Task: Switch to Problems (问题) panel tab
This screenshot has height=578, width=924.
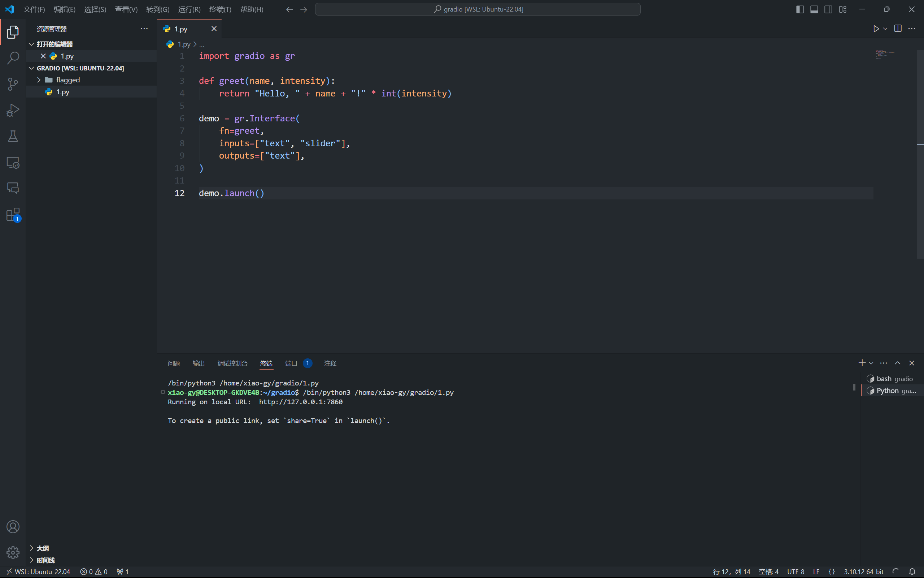Action: point(174,363)
